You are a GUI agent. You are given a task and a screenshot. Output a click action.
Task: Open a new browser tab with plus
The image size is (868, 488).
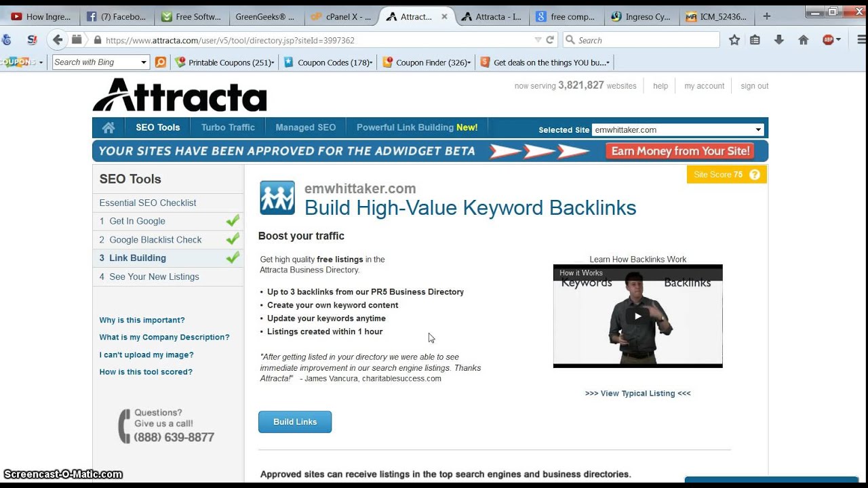pyautogui.click(x=767, y=16)
